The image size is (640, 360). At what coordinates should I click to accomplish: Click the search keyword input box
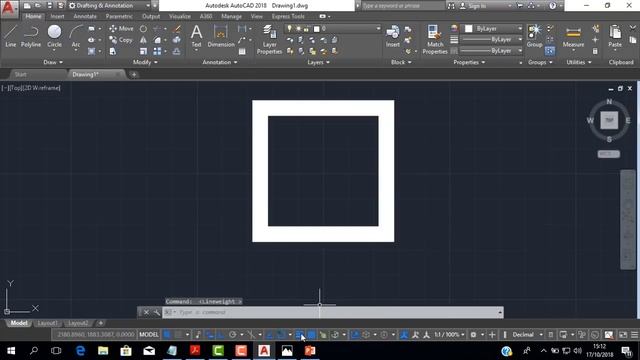pos(402,6)
